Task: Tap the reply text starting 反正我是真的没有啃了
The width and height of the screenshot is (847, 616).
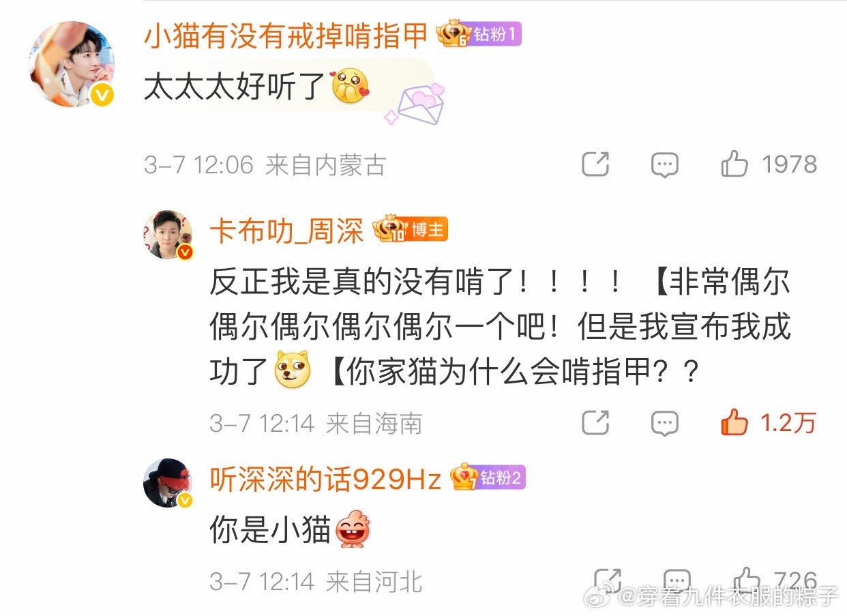Action: pyautogui.click(x=500, y=327)
